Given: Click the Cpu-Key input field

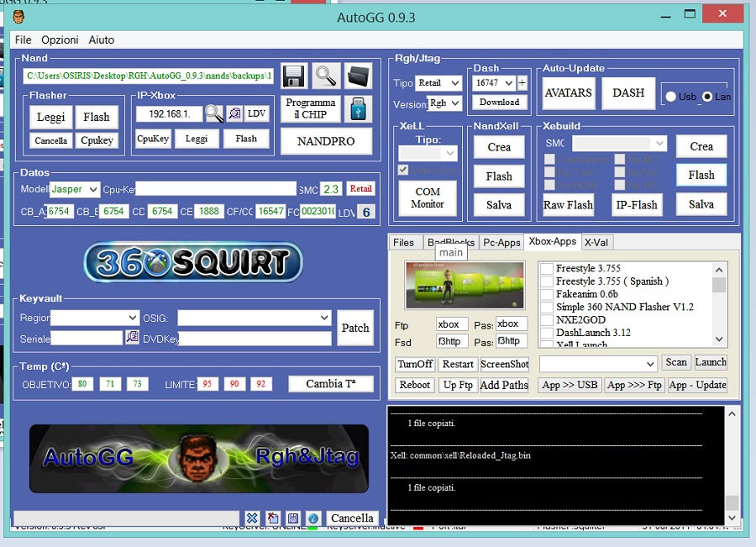Looking at the screenshot, I should tap(216, 189).
